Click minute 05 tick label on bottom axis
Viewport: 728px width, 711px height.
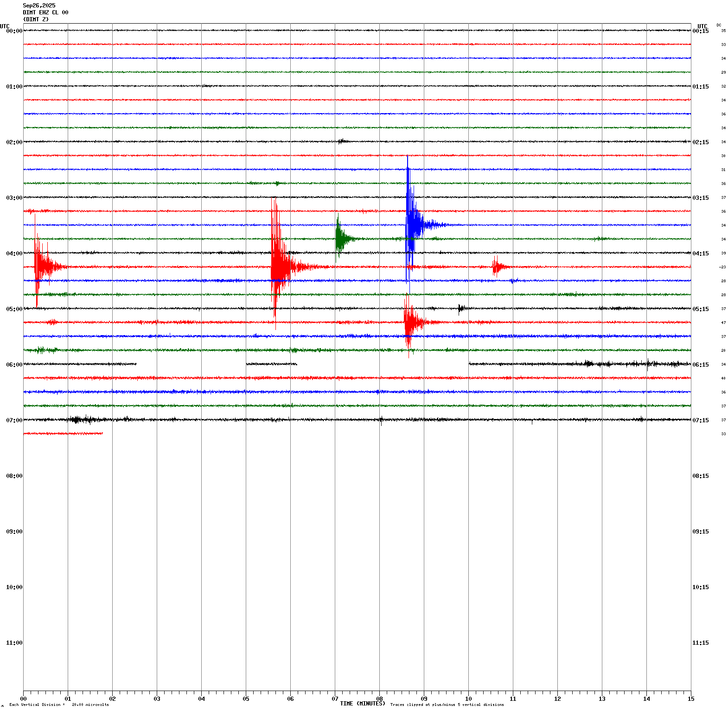[246, 699]
